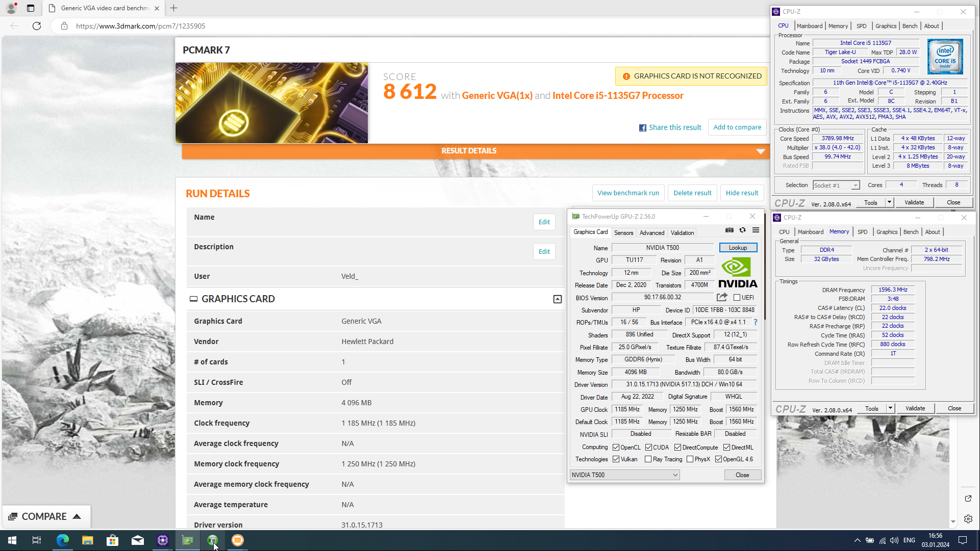Expand the RESULT DETAILS orange bar
The height and width of the screenshot is (551, 980).
[x=475, y=151]
